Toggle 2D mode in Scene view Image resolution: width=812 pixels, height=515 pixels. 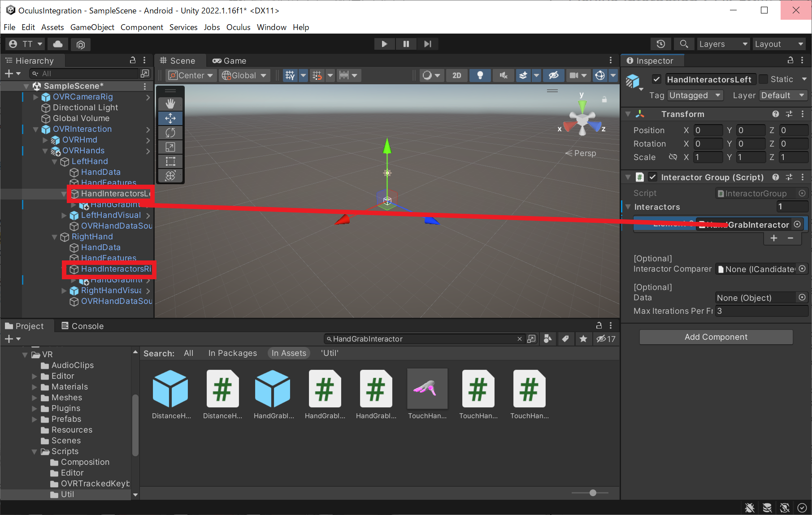[x=456, y=75]
